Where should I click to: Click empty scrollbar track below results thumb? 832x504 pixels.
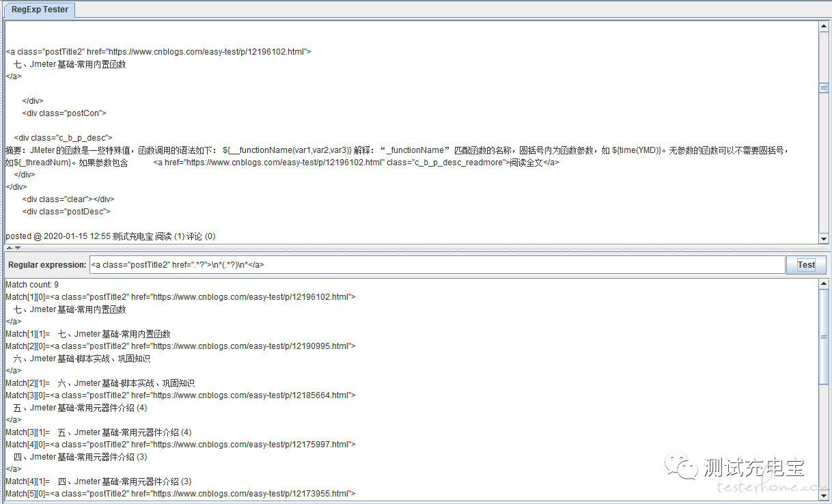[x=823, y=437]
